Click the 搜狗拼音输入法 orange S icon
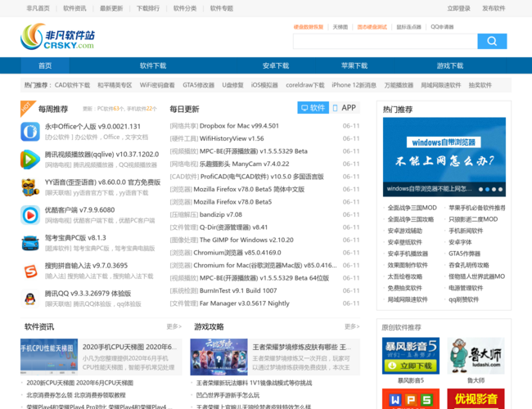Image resolution: width=532 pixels, height=409 pixels. point(30,271)
